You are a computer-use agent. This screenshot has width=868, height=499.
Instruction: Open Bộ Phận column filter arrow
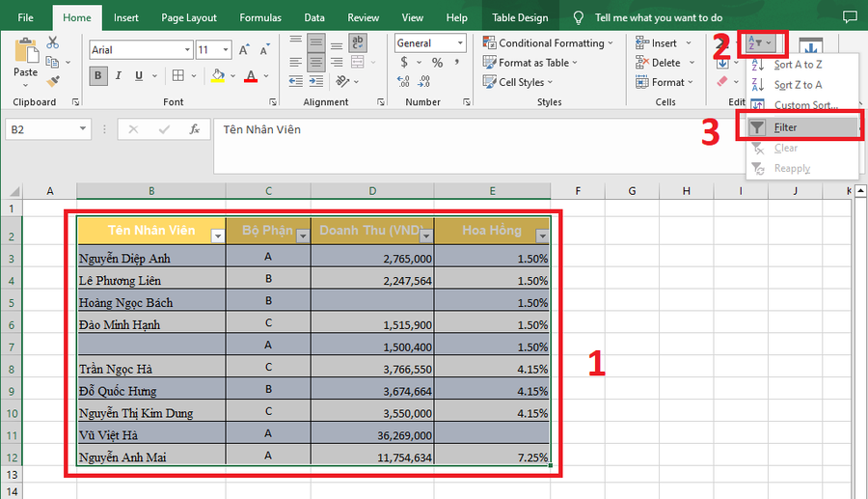(x=303, y=236)
